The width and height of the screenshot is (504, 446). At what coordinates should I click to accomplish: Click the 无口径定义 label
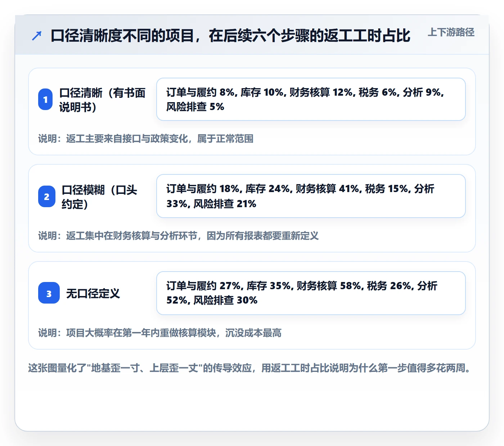pyautogui.click(x=93, y=293)
